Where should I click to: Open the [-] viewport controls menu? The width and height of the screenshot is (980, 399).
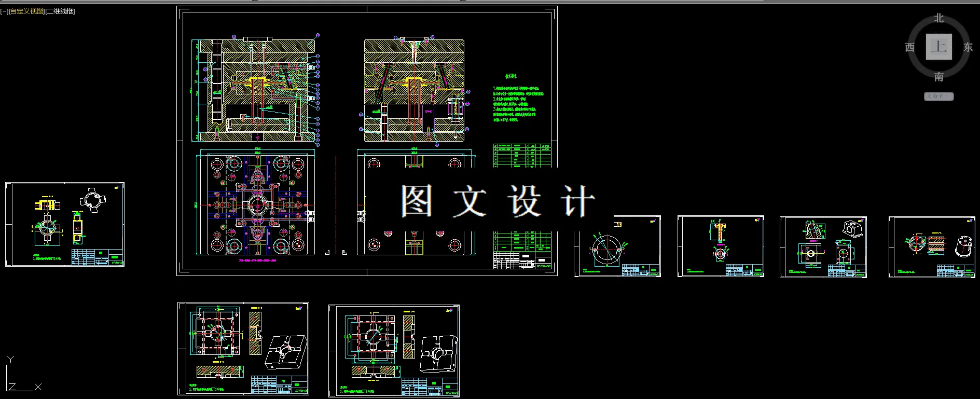(4, 11)
